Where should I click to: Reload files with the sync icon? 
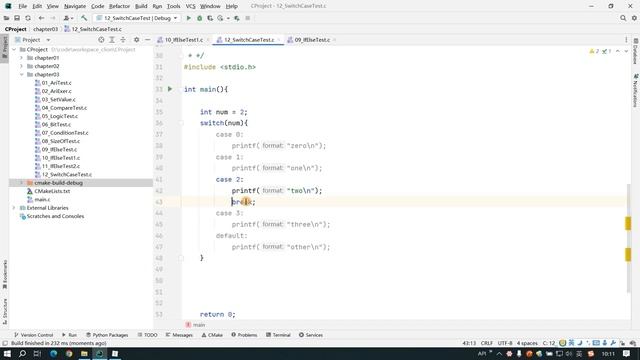[28, 18]
